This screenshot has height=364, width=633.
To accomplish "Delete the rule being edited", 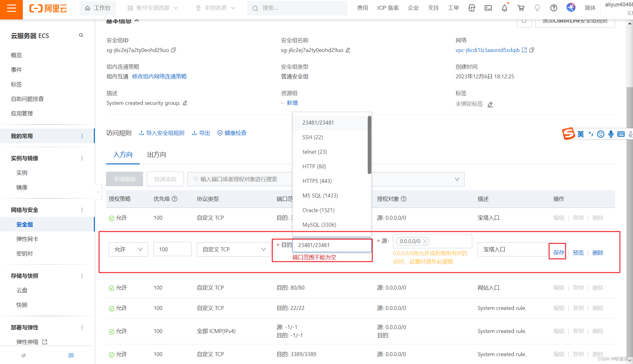I will coord(598,253).
